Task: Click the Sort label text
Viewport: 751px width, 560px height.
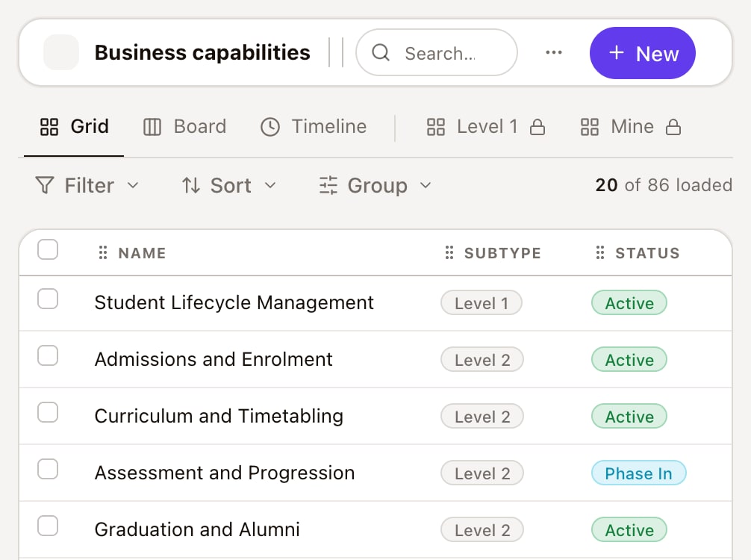Action: [x=231, y=185]
